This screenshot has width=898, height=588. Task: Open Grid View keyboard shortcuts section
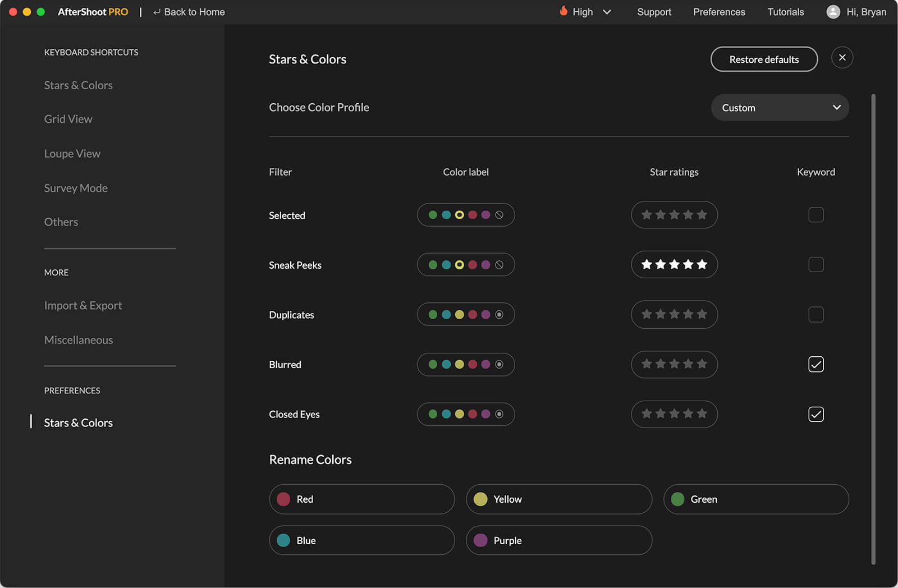click(68, 119)
